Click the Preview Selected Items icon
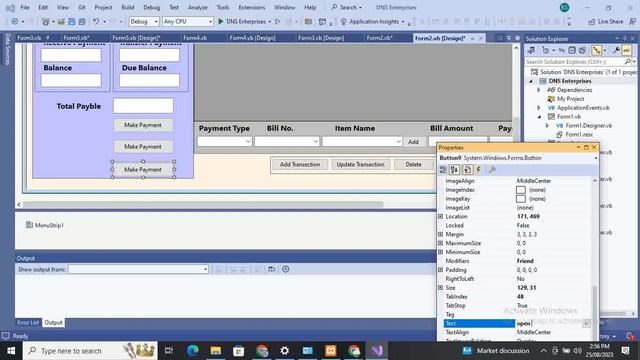Image resolution: width=640 pixels, height=360 pixels. point(627,50)
